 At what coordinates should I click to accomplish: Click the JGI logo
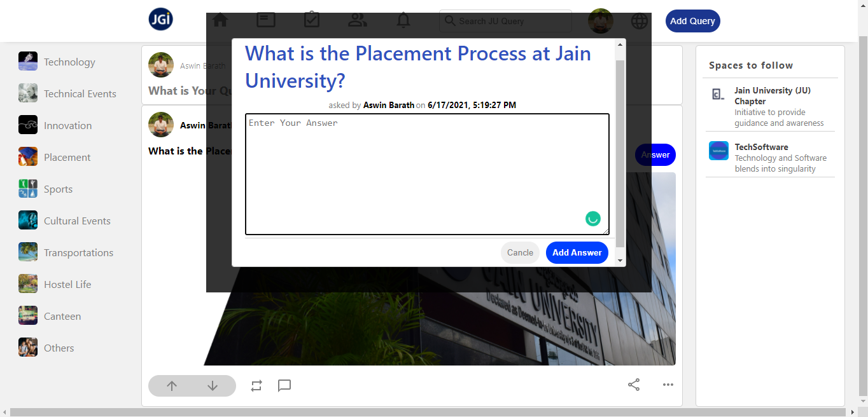160,19
